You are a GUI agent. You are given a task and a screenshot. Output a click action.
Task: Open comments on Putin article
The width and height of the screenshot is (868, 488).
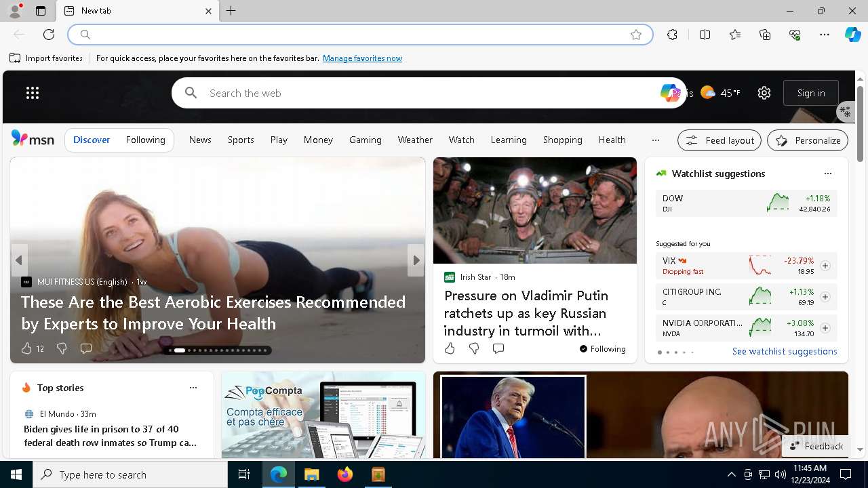pos(498,348)
